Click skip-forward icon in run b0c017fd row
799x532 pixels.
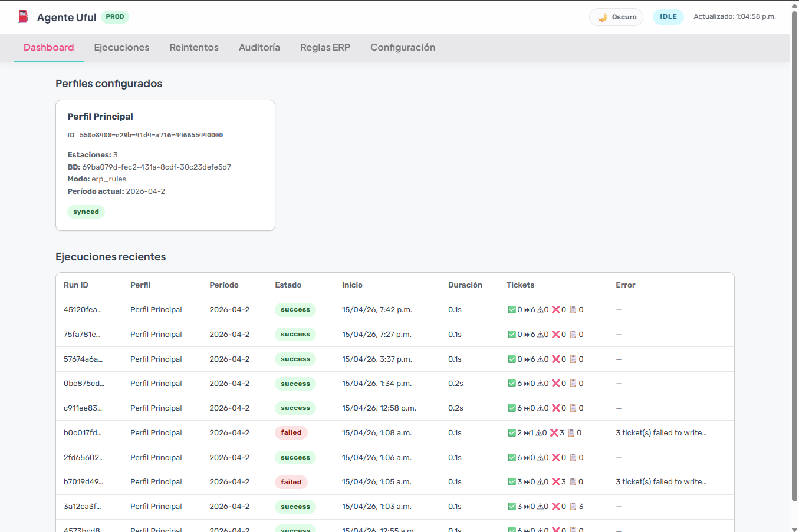(527, 433)
